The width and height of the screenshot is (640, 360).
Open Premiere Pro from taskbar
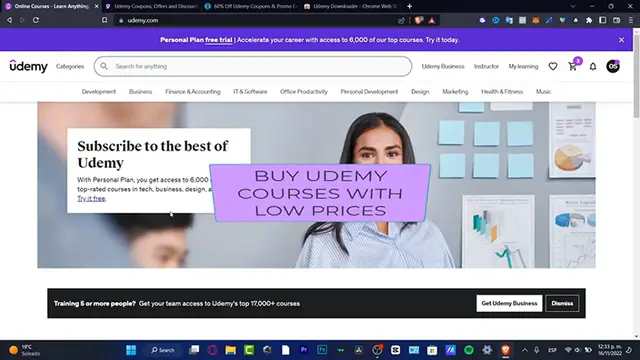(304, 350)
